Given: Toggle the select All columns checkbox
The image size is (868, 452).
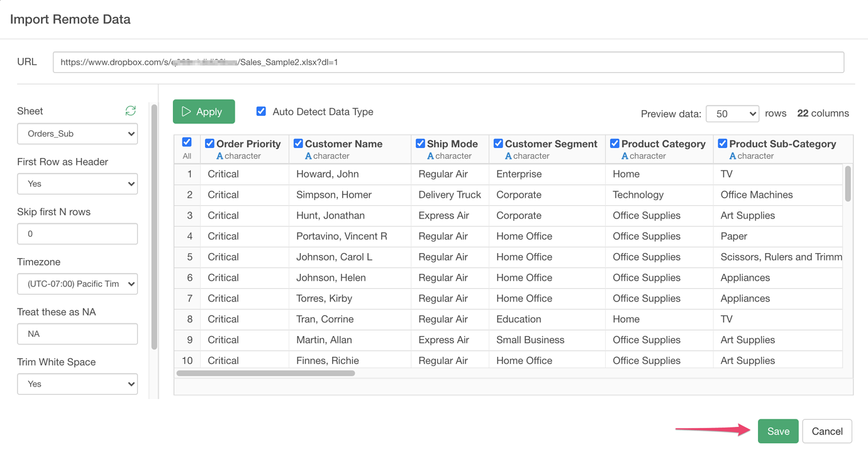Looking at the screenshot, I should click(187, 142).
